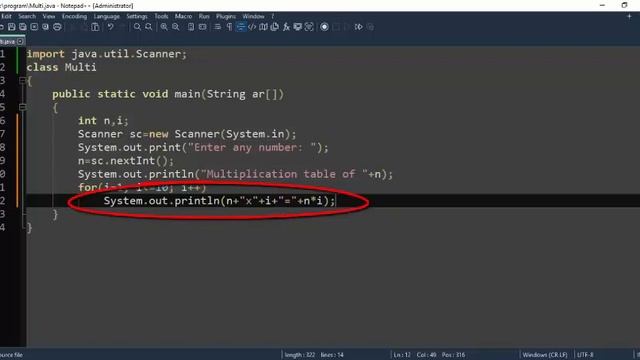Click the 'class Multi' line

coord(61,67)
